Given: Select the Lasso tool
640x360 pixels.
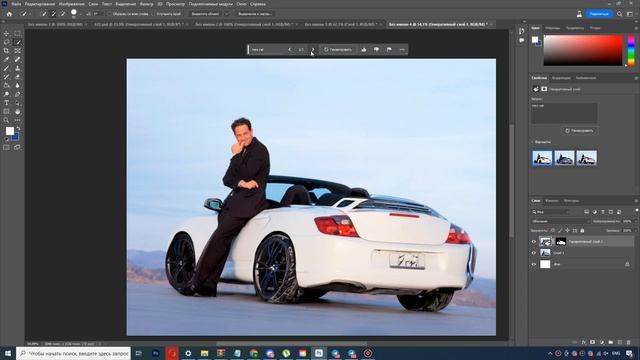Looking at the screenshot, I should pyautogui.click(x=6, y=42).
